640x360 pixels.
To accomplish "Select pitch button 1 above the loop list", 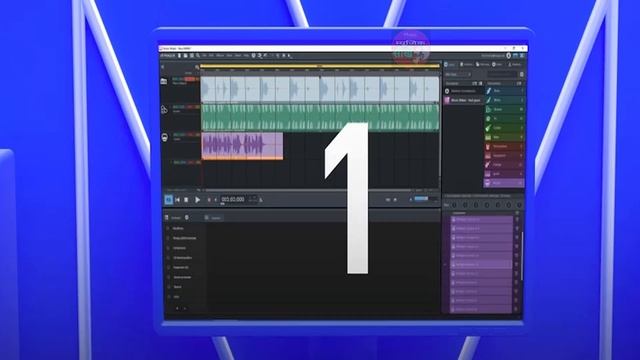I will pos(454,205).
